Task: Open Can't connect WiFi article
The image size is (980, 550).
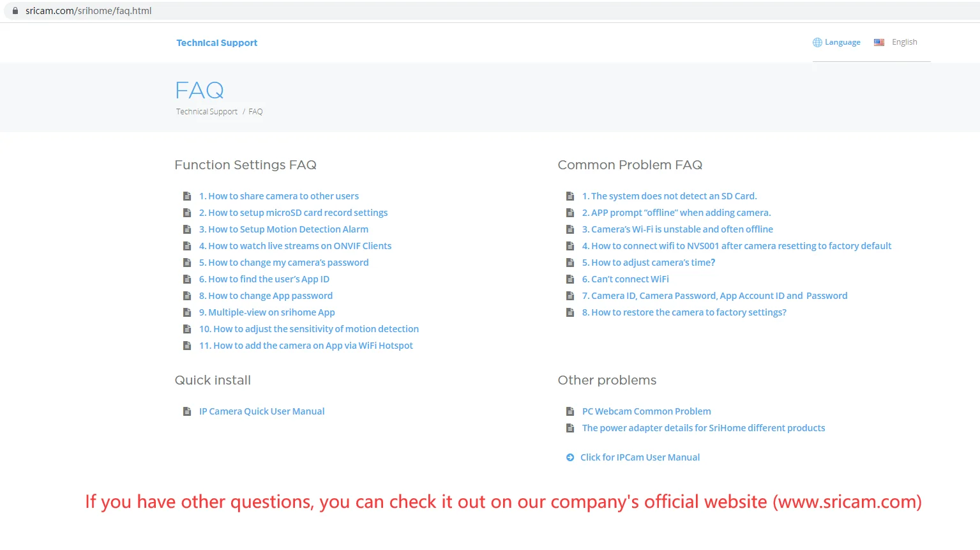Action: tap(625, 279)
